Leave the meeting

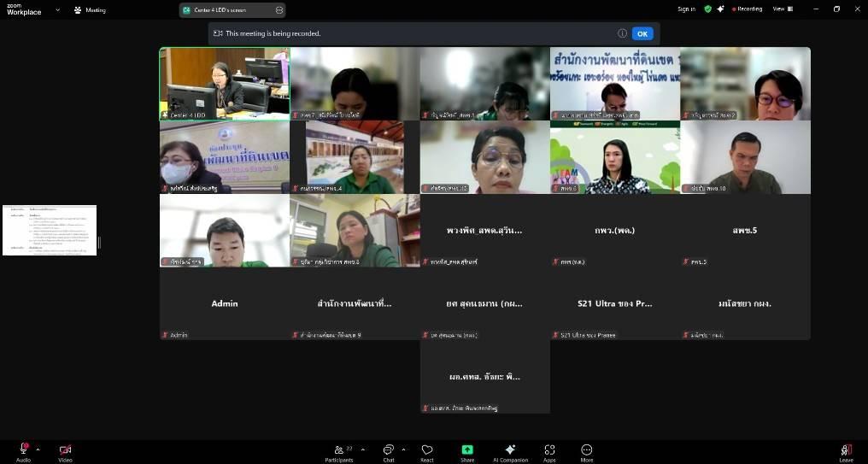pos(846,450)
